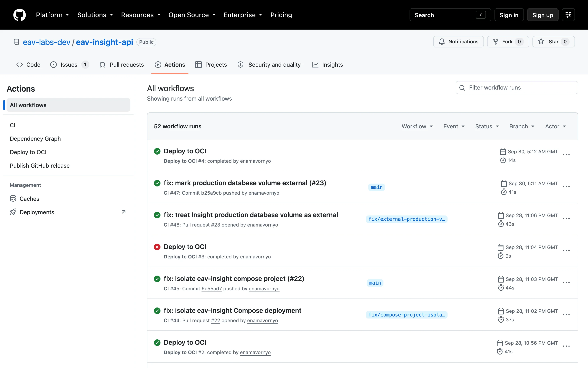
Task: Open pull request #23 link
Action: [216, 225]
